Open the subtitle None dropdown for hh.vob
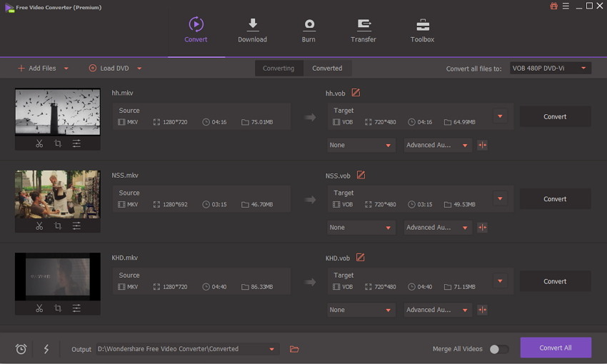Image resolution: width=607 pixels, height=364 pixels. tap(361, 145)
